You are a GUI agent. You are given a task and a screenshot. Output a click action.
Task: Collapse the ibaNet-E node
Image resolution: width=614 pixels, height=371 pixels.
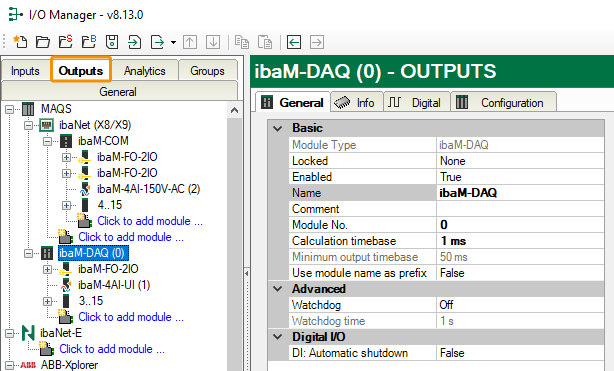[9, 333]
